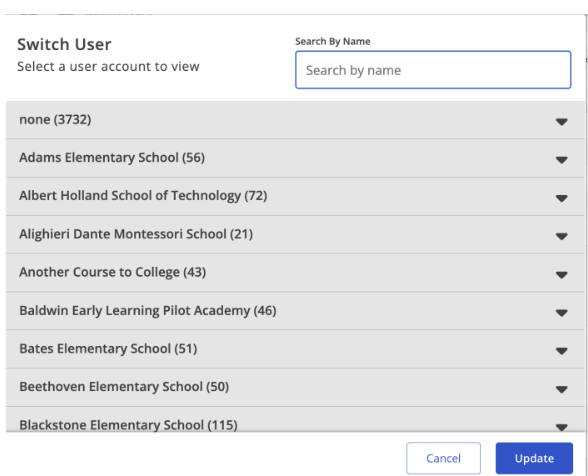588x476 pixels.
Task: Click the Albert Holland School caret icon
Action: tap(561, 198)
